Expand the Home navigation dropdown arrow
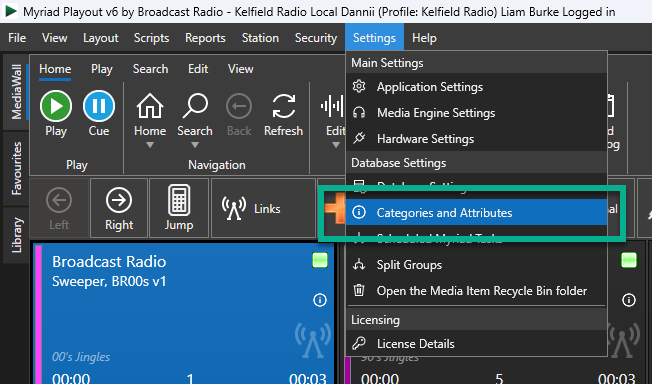Viewport: 652px width, 384px height. coord(150,145)
